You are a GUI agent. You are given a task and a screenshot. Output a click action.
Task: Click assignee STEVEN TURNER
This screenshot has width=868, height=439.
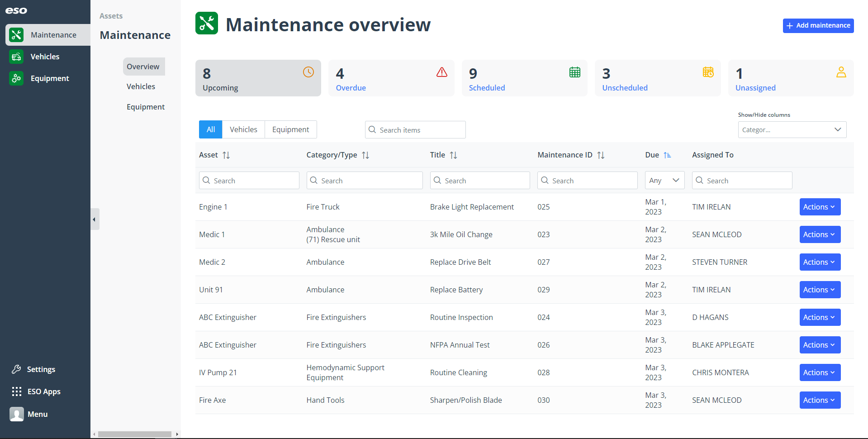point(720,262)
